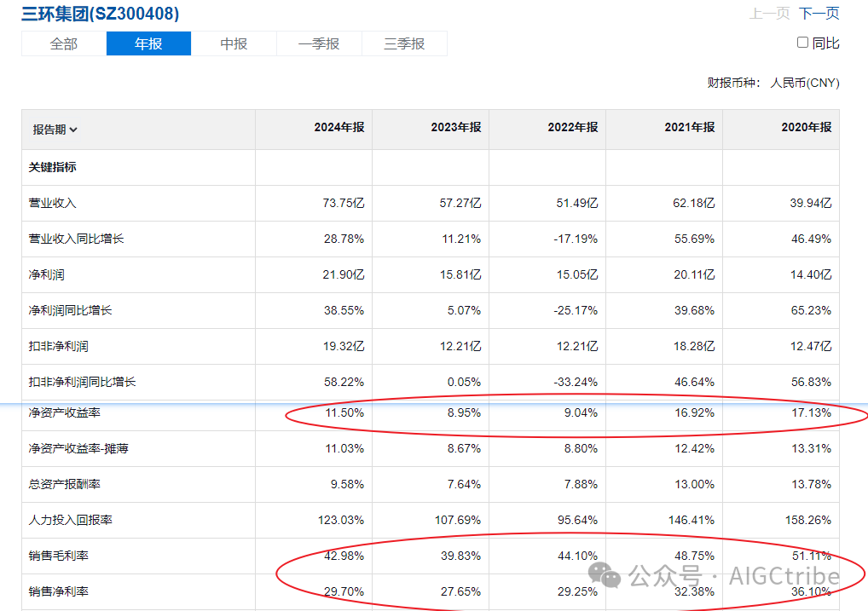The image size is (868, 611).
Task: Click the -25.17% profit growth value
Action: pos(576,310)
